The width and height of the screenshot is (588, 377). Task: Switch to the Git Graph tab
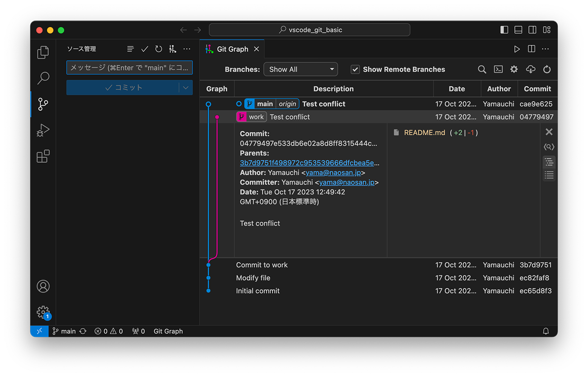232,49
